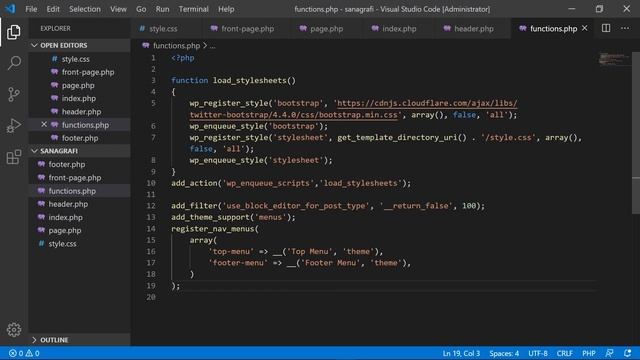The image size is (640, 360).
Task: Expand the Outline section
Action: (80, 340)
